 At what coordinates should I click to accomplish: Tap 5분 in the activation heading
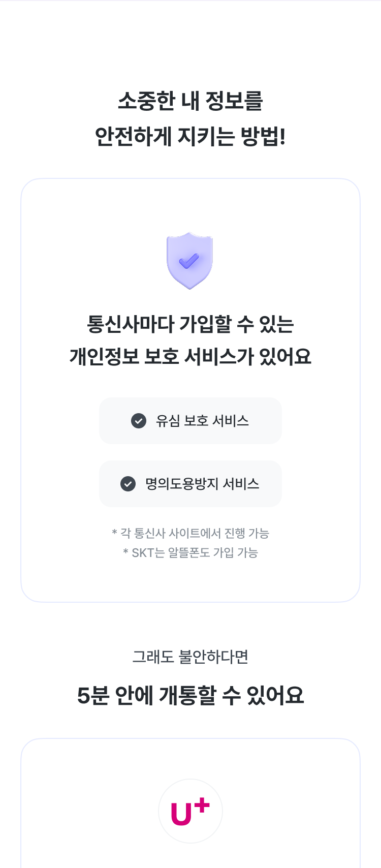tap(93, 695)
